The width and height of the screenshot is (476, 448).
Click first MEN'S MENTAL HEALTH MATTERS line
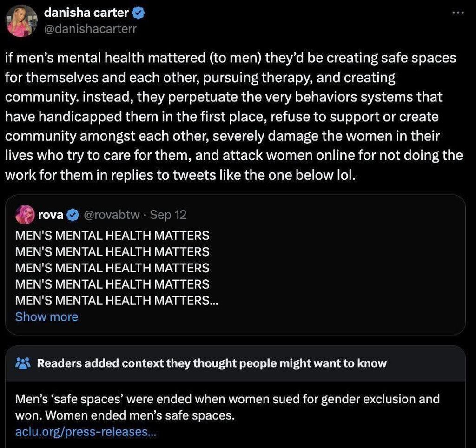[112, 236]
